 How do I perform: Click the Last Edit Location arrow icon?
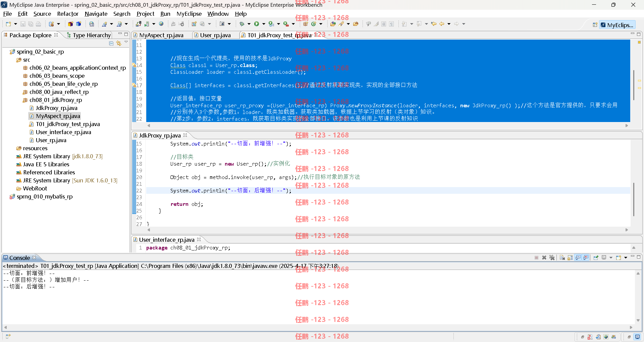click(x=434, y=24)
